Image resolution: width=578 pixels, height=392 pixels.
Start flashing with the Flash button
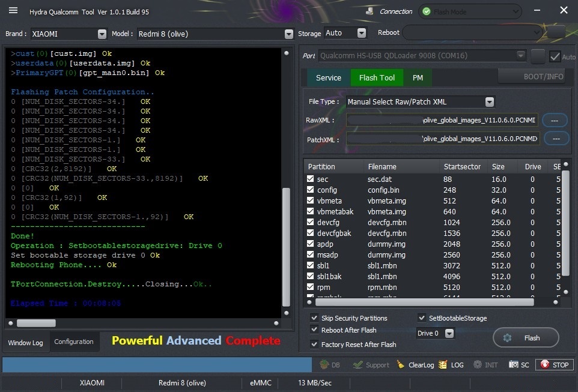click(526, 337)
